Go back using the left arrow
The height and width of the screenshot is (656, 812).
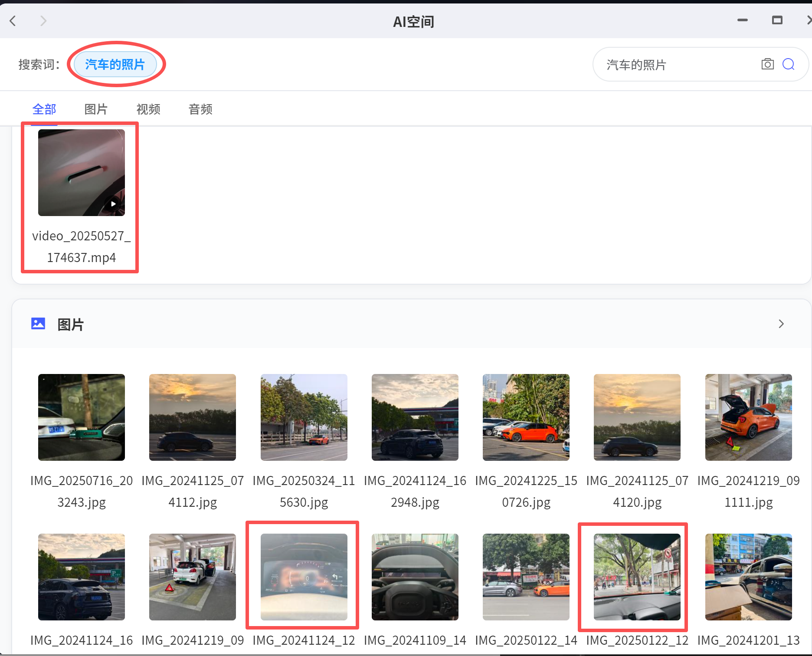(13, 21)
